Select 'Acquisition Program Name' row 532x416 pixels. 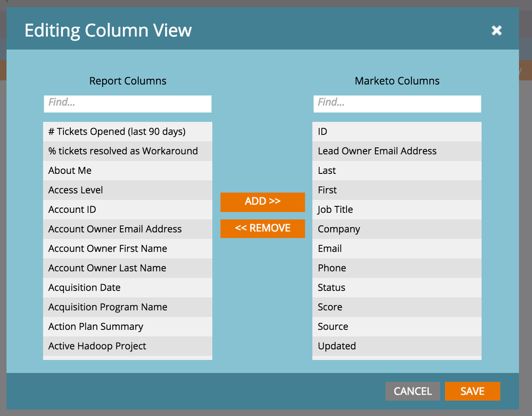coord(128,307)
